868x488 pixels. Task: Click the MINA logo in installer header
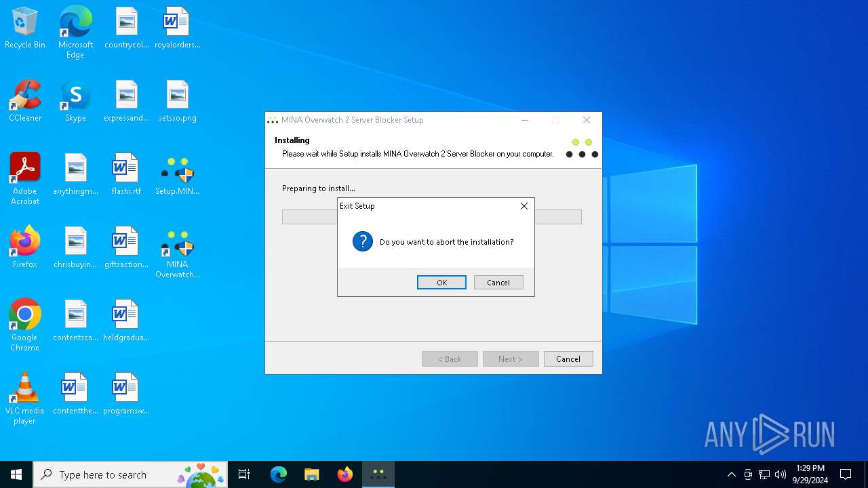pyautogui.click(x=582, y=148)
